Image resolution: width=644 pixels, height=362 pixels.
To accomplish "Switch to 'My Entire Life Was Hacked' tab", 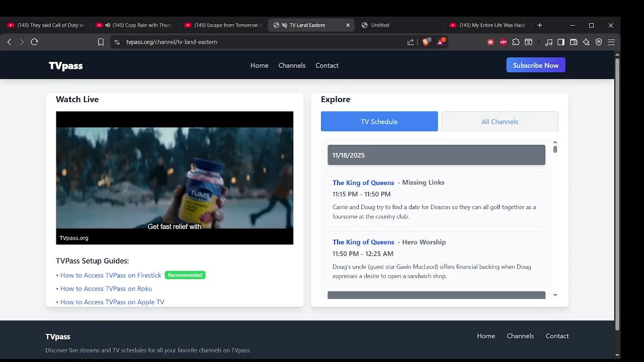I will [488, 25].
